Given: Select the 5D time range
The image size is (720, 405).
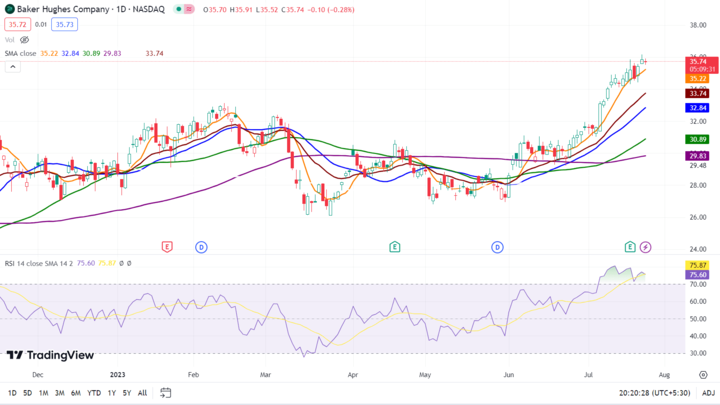Looking at the screenshot, I should pos(28,393).
